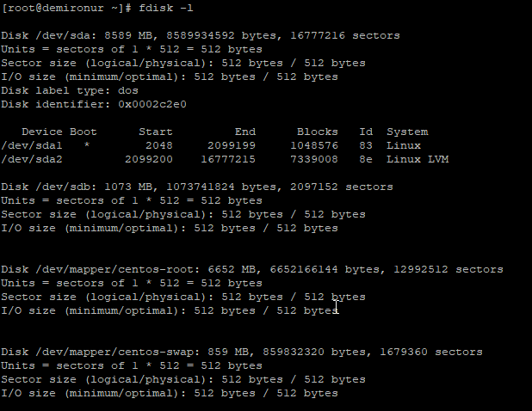
Task: Click the 16777215 end sector value
Action: coord(228,159)
